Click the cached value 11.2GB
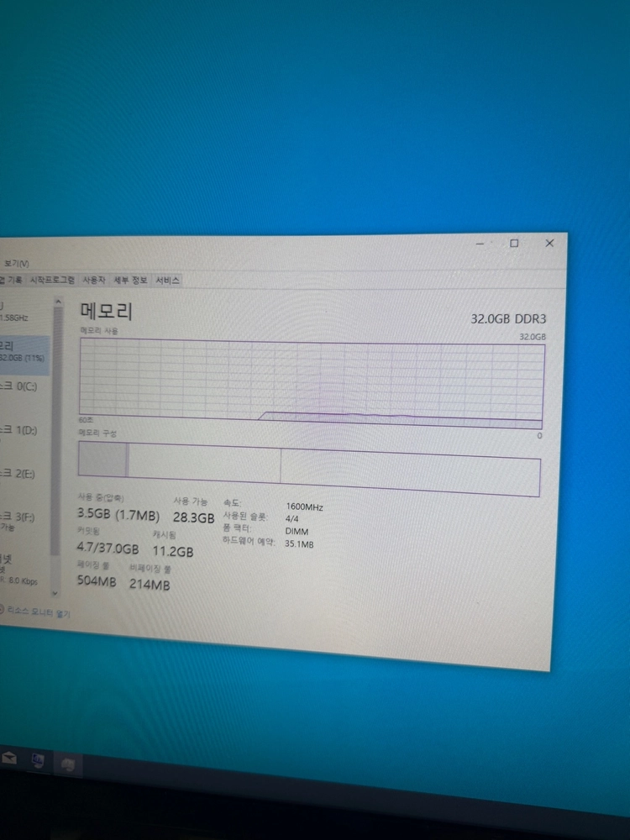 pyautogui.click(x=172, y=551)
